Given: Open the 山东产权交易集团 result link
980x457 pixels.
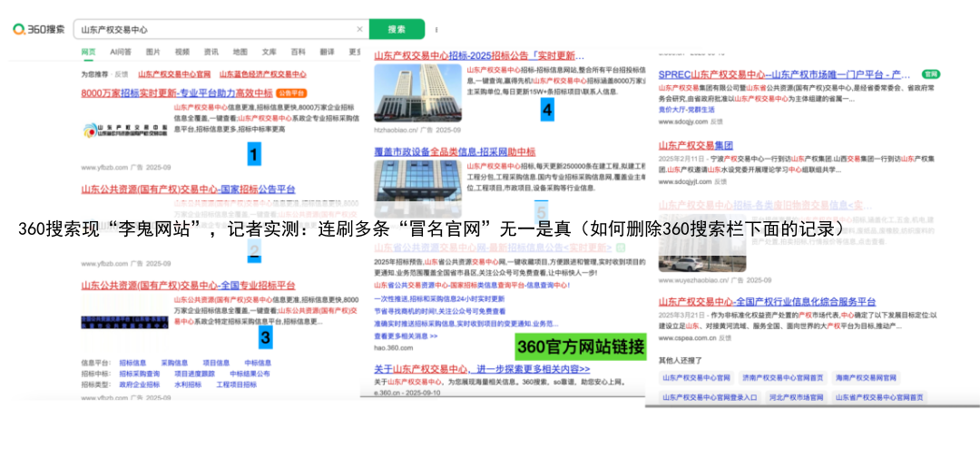Looking at the screenshot, I should [695, 144].
